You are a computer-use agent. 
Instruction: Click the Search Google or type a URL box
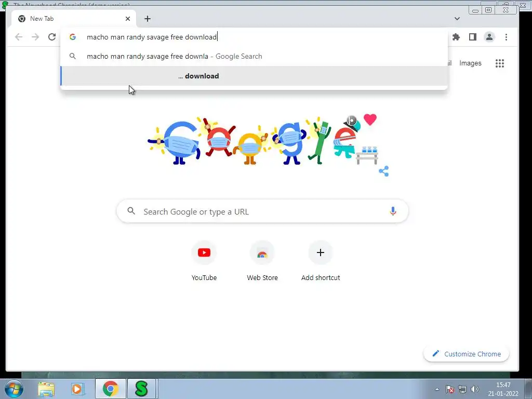tap(262, 211)
